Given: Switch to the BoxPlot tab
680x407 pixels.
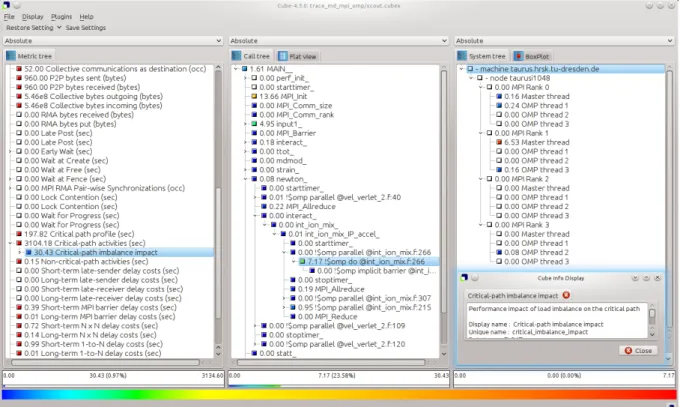Looking at the screenshot, I should tap(532, 56).
